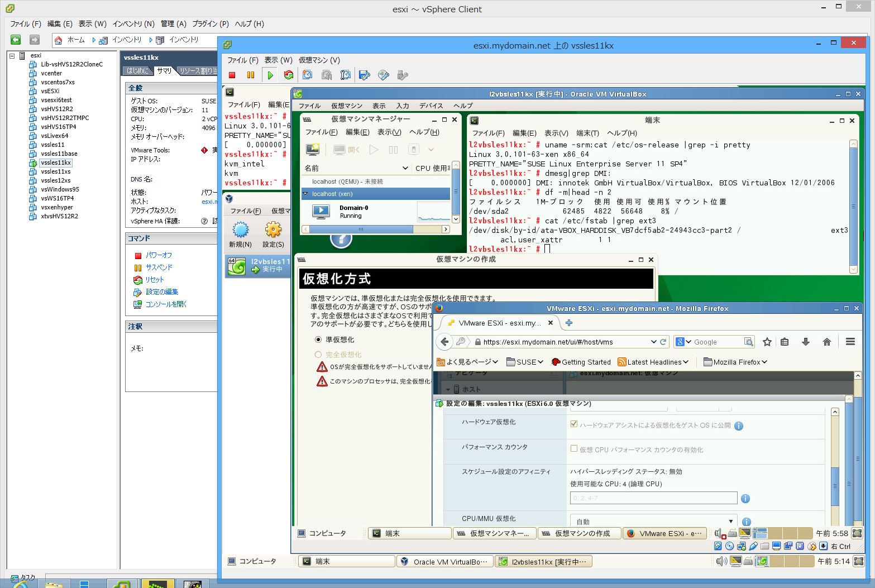This screenshot has height=588, width=875.
Task: Open 仮想マシン (V) menu in console window
Action: tap(319, 60)
